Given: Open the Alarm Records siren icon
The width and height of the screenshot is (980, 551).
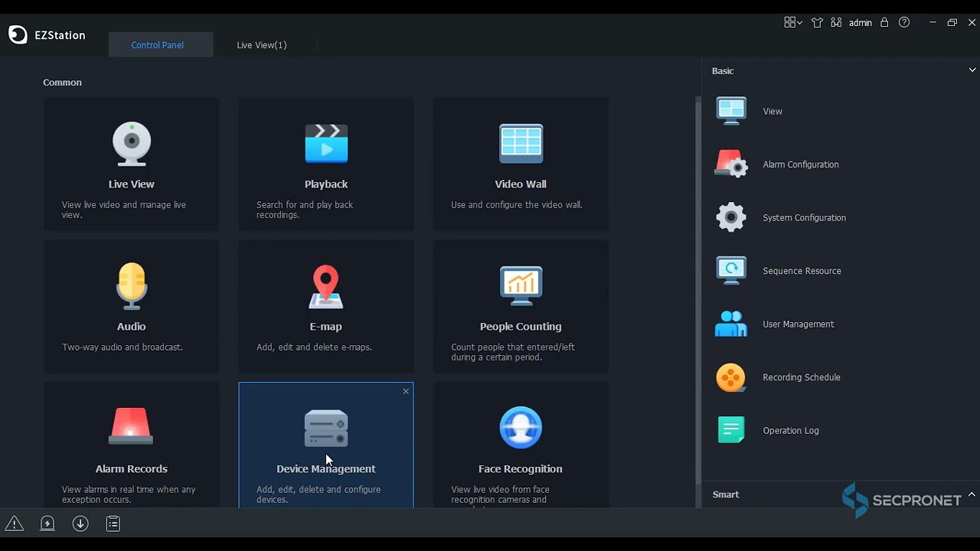Looking at the screenshot, I should 131,426.
